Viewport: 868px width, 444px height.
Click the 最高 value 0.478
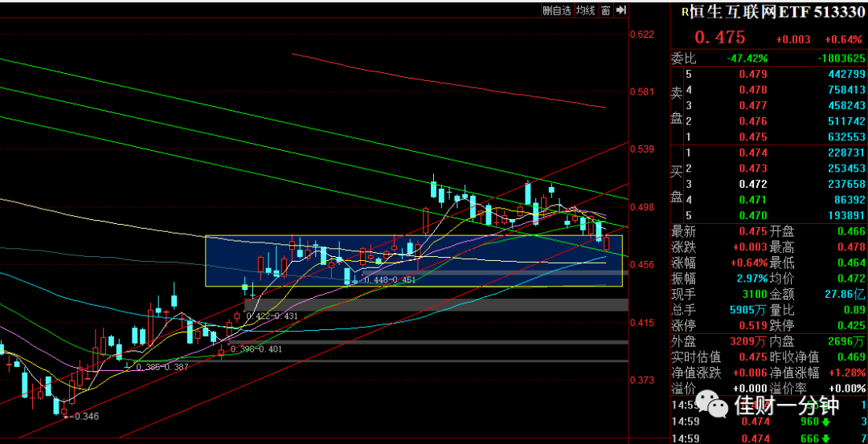coord(853,246)
